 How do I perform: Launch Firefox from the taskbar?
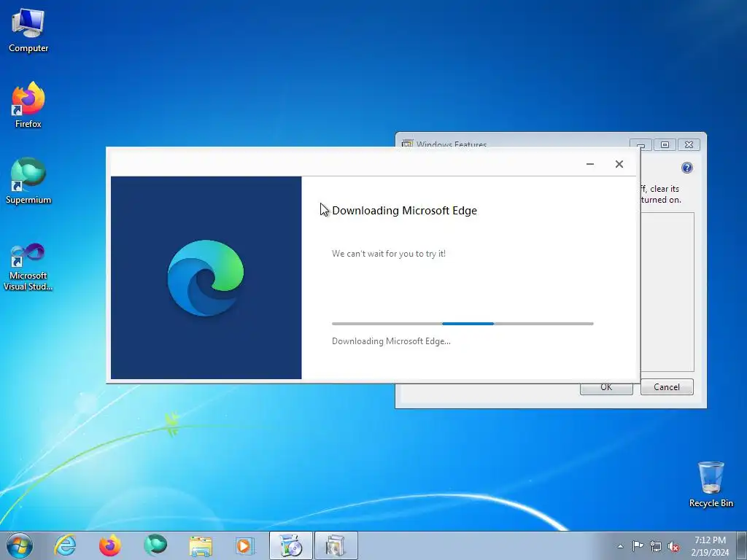[x=109, y=545]
